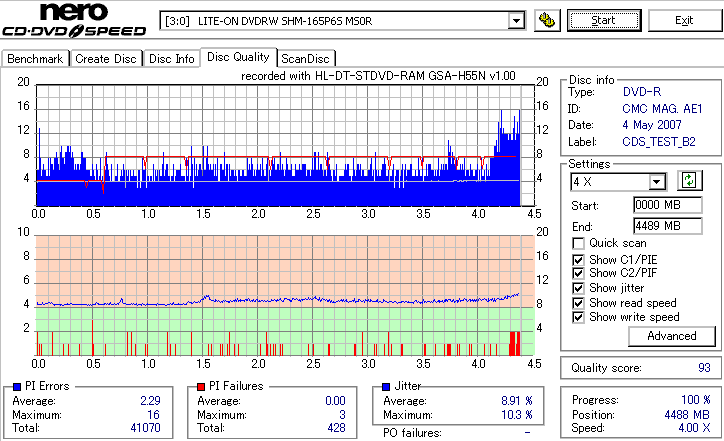Uncheck Show C2/PIF
The height and width of the screenshot is (441, 724).
click(578, 273)
